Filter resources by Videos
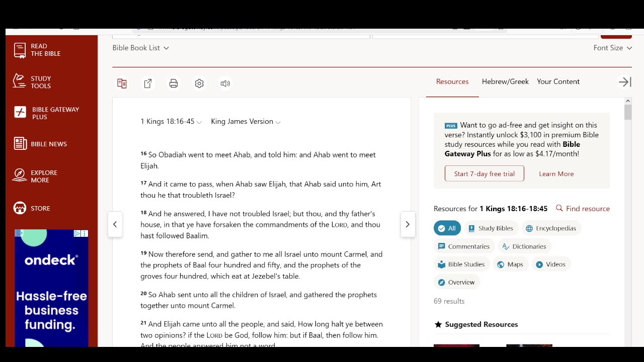The width and height of the screenshot is (644, 362). coord(550,264)
